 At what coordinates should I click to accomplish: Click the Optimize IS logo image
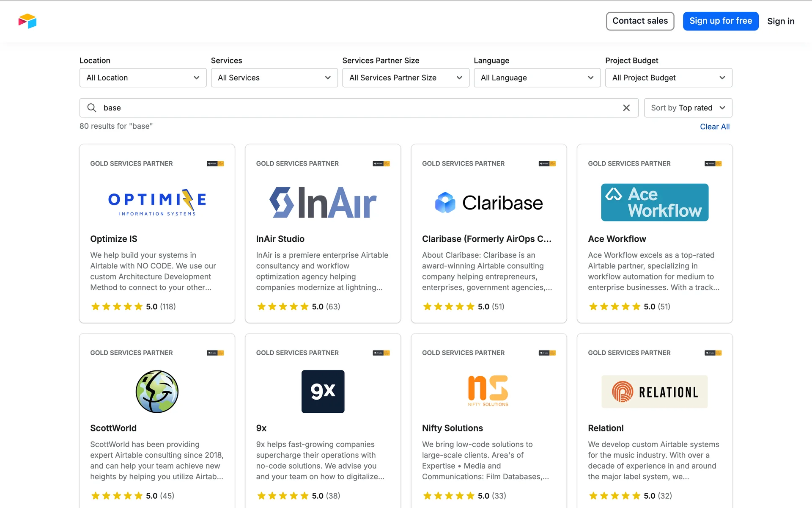157,202
